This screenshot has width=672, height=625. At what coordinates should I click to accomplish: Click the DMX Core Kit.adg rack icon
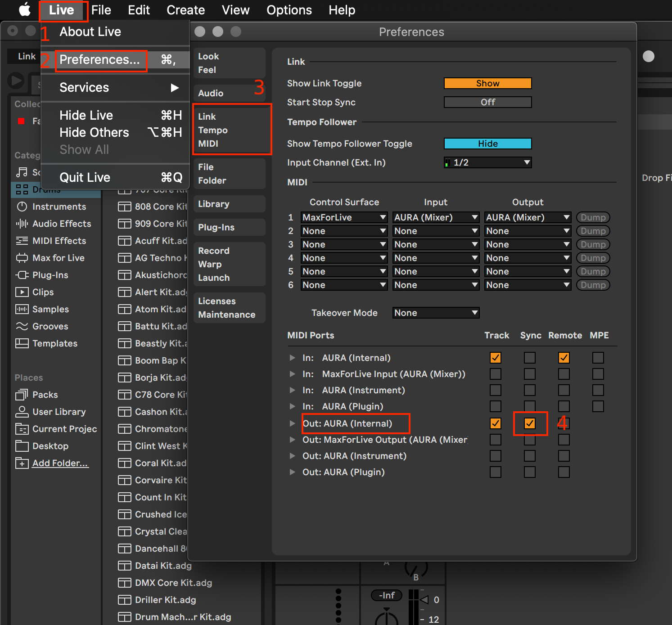pos(124,583)
